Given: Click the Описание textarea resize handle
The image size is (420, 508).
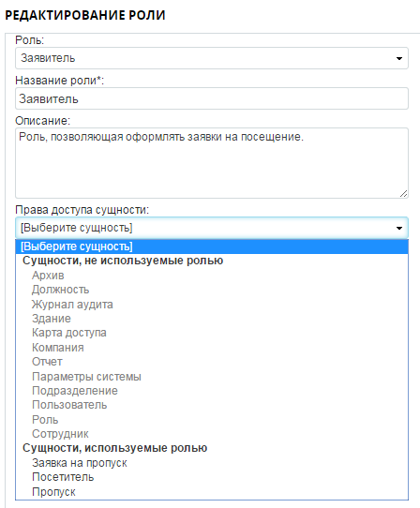Looking at the screenshot, I should pyautogui.click(x=403, y=194).
